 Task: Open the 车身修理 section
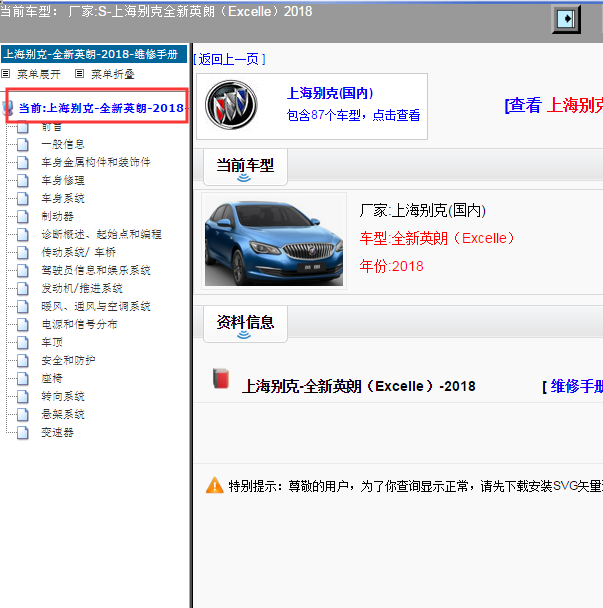(x=63, y=180)
